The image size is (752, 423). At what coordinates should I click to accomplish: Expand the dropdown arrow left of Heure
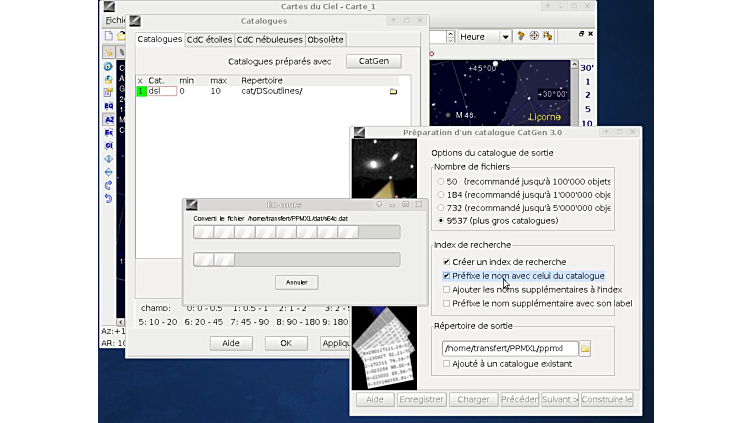click(448, 37)
